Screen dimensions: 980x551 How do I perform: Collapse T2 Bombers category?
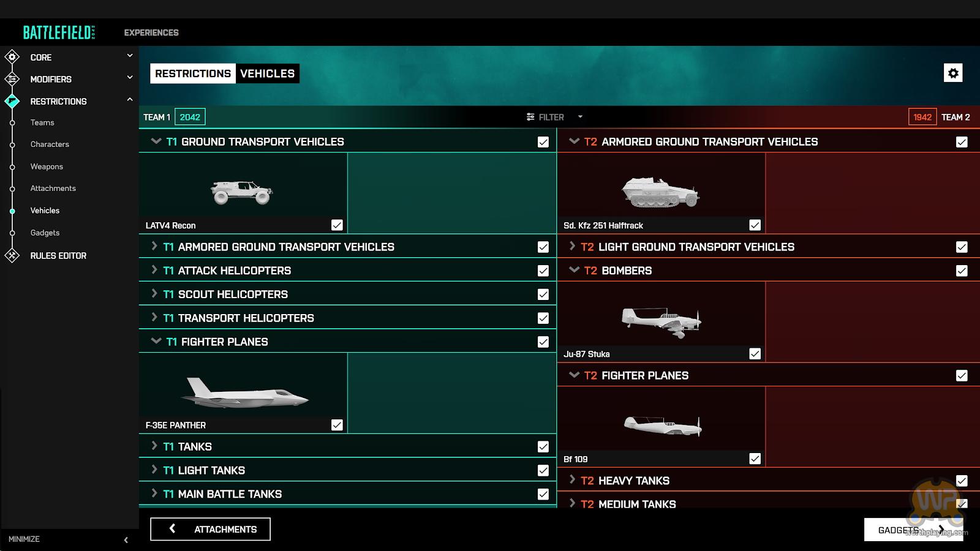[574, 270]
